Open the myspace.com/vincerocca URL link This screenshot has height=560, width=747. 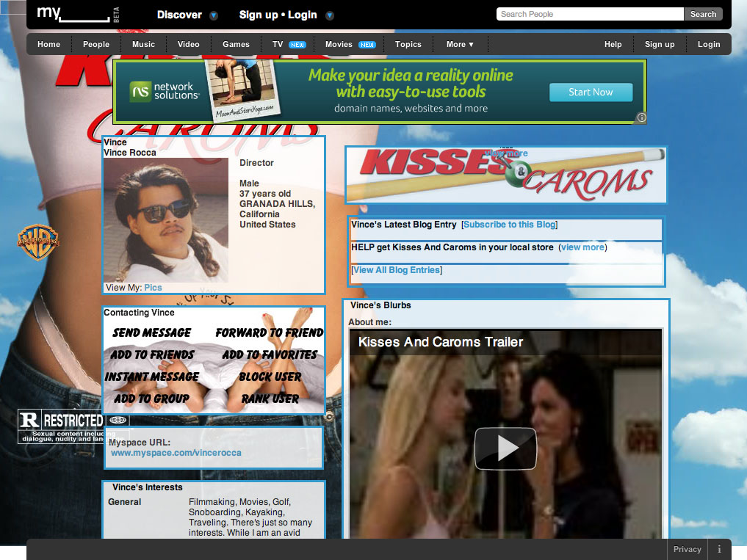coord(176,453)
